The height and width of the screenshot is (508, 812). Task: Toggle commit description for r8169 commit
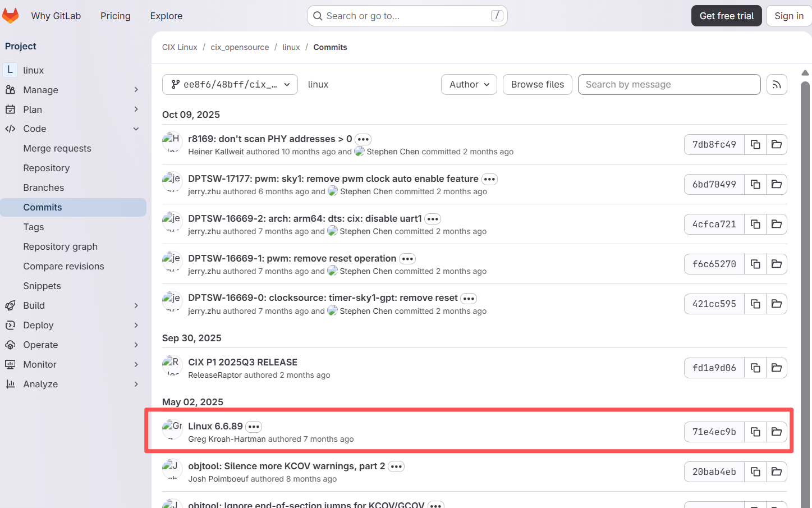(363, 139)
